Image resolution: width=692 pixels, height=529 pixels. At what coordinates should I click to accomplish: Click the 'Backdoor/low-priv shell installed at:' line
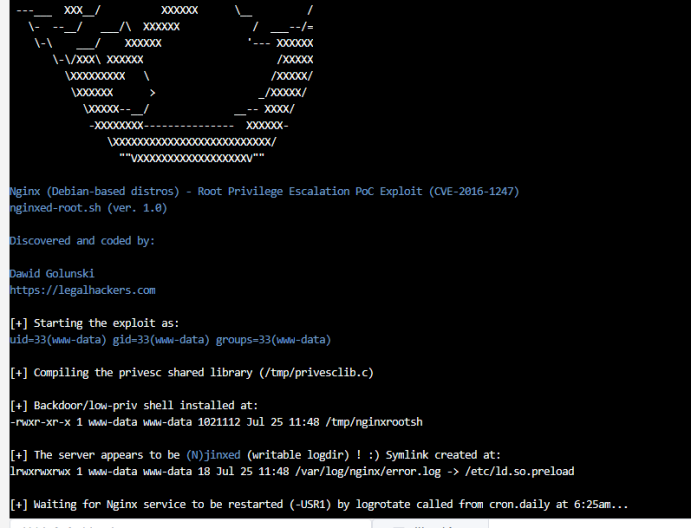134,405
